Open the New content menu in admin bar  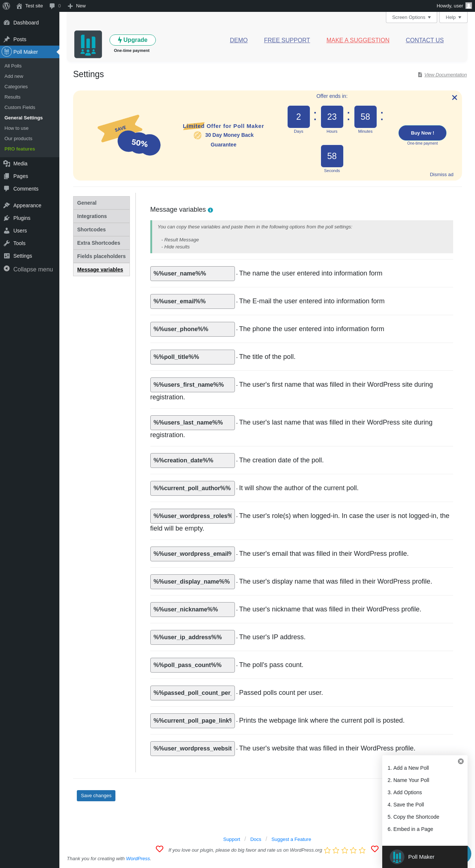tap(77, 6)
